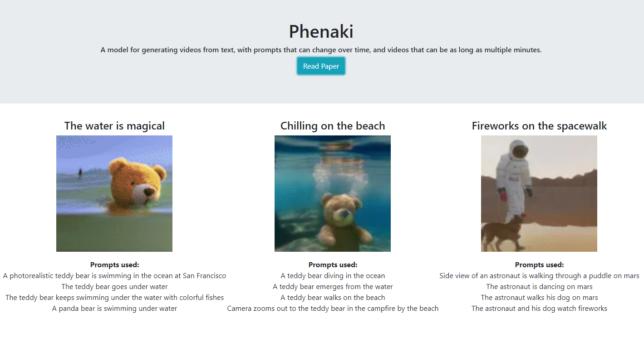The image size is (644, 339).
Task: Click the Phenaki model description subtitle
Action: (321, 50)
